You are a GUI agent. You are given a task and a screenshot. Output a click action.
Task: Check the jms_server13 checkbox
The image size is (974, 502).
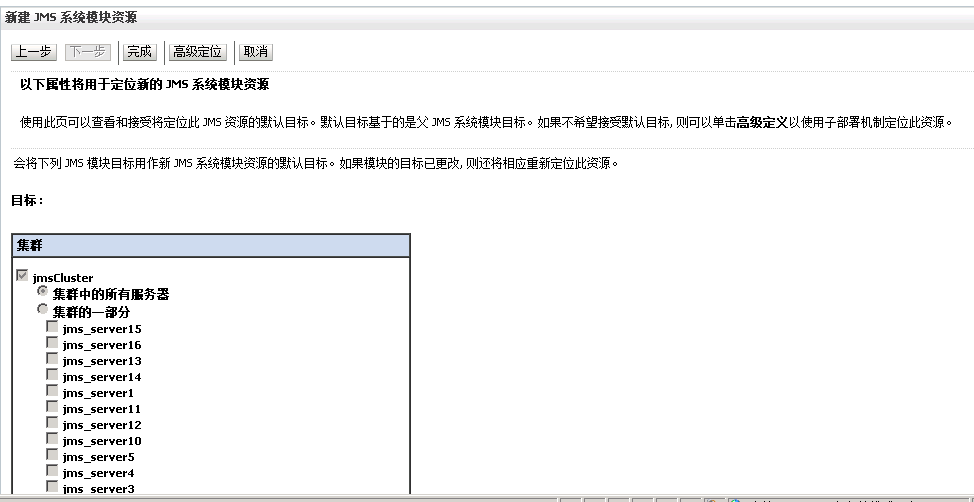pos(52,358)
